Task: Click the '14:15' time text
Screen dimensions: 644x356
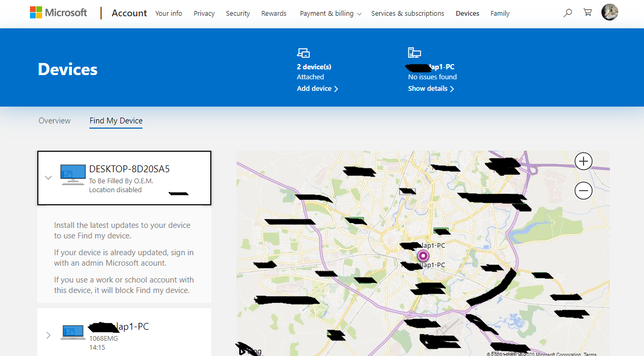Action: click(97, 348)
